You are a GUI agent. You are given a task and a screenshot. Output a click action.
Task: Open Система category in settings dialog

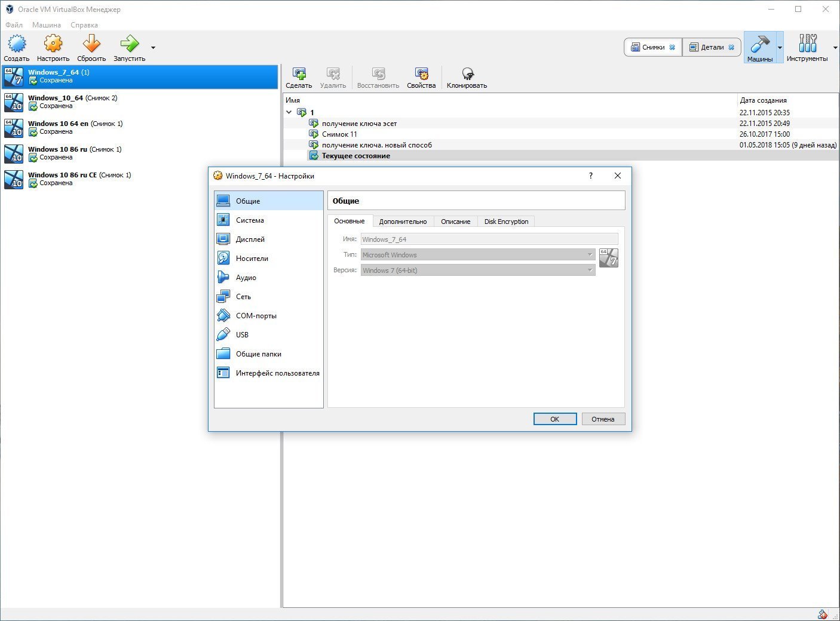(x=269, y=220)
